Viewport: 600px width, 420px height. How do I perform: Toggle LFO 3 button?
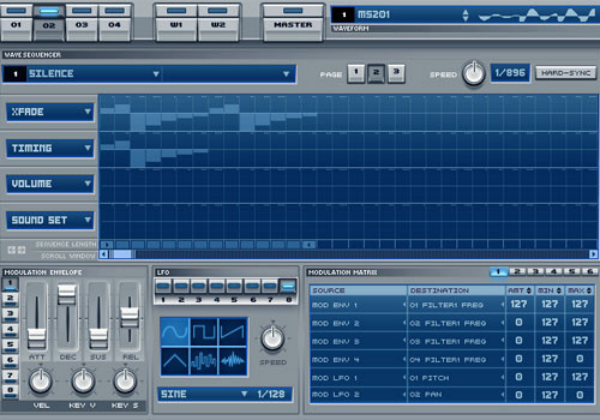199,286
